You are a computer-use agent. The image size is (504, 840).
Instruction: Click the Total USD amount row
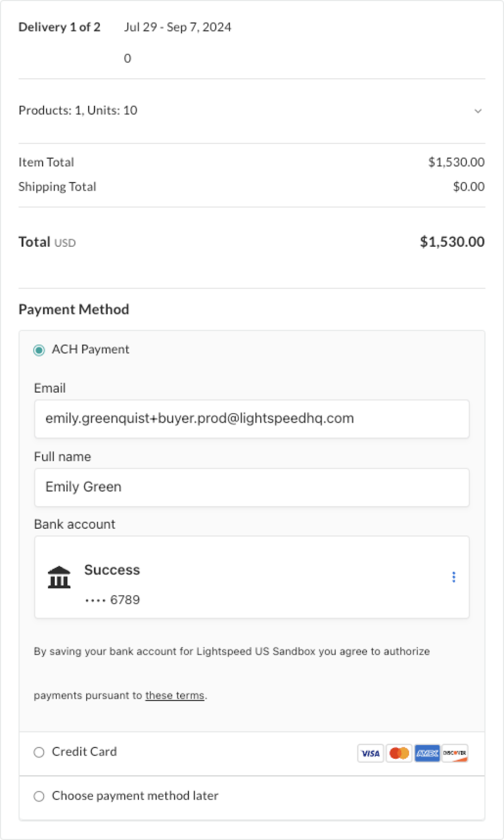tap(251, 242)
